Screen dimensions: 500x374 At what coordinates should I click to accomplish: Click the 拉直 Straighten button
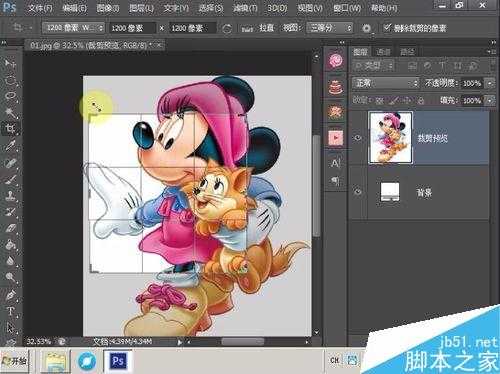coord(266,28)
